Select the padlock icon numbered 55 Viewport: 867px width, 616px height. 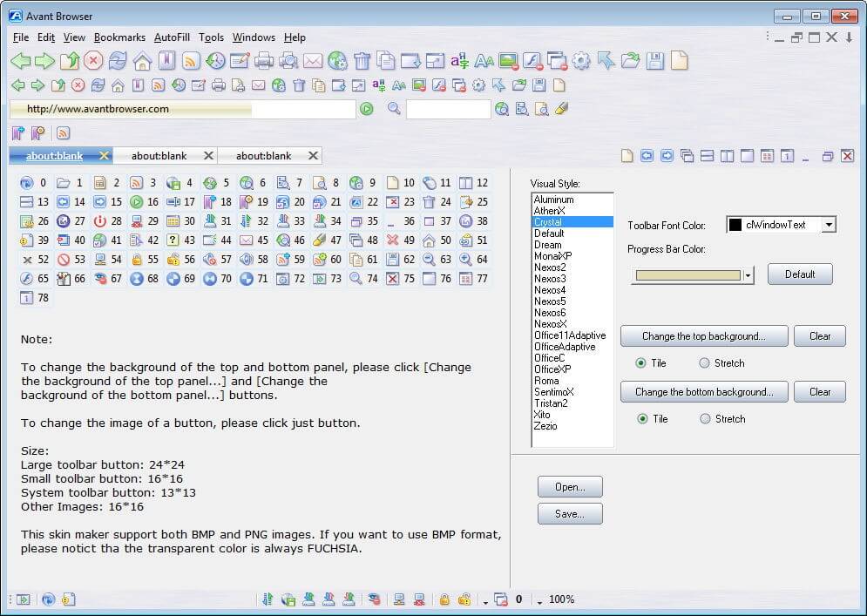[x=136, y=260]
